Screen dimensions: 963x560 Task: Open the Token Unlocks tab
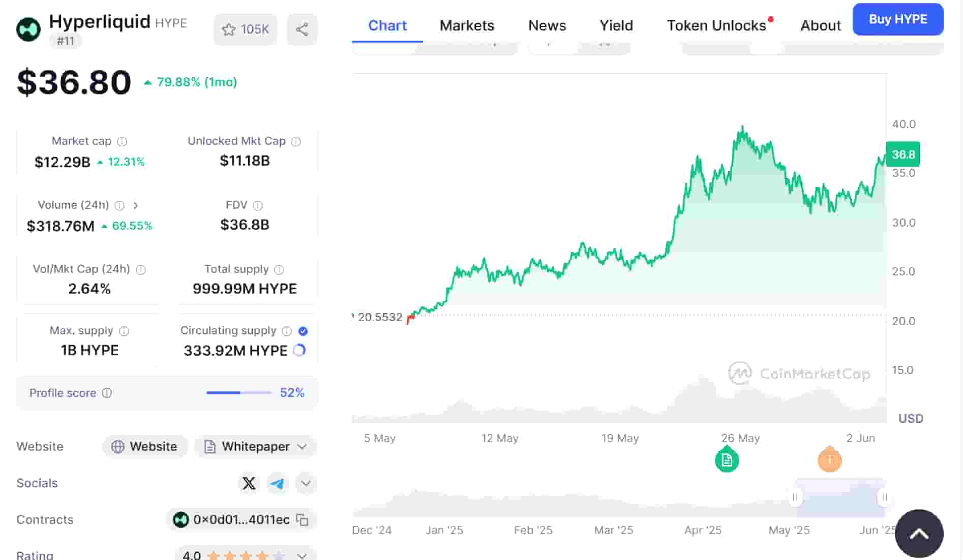[716, 25]
